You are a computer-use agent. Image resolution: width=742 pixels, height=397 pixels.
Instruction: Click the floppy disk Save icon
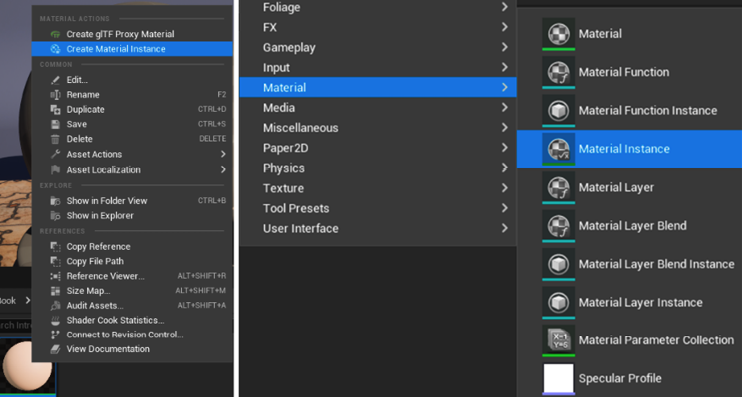[55, 124]
